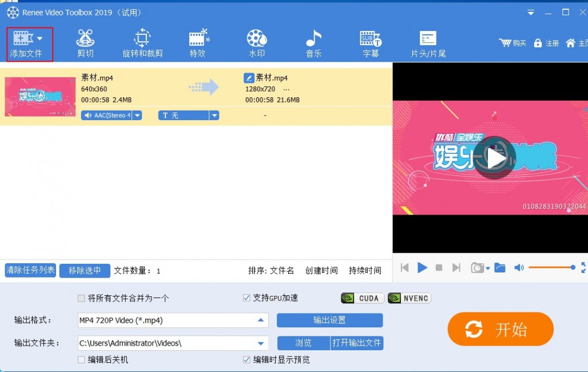Open the 剪切 cut tool

pyautogui.click(x=85, y=43)
